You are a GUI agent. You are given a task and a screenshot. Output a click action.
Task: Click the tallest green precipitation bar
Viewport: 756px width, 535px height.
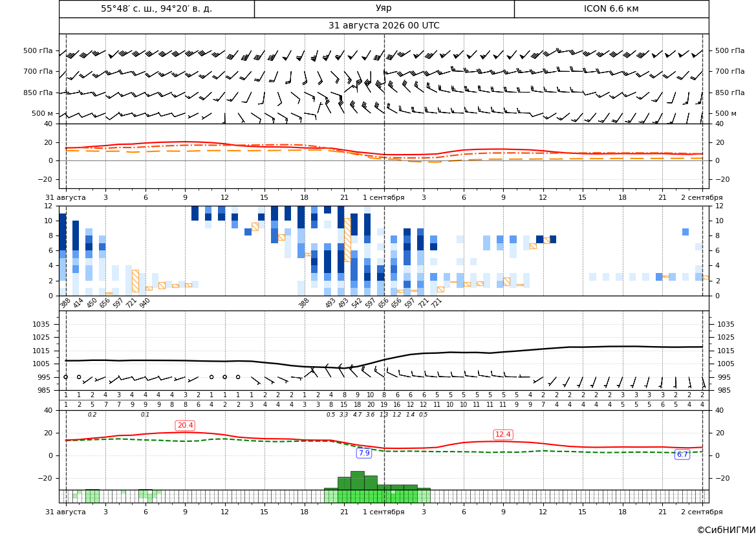(357, 481)
